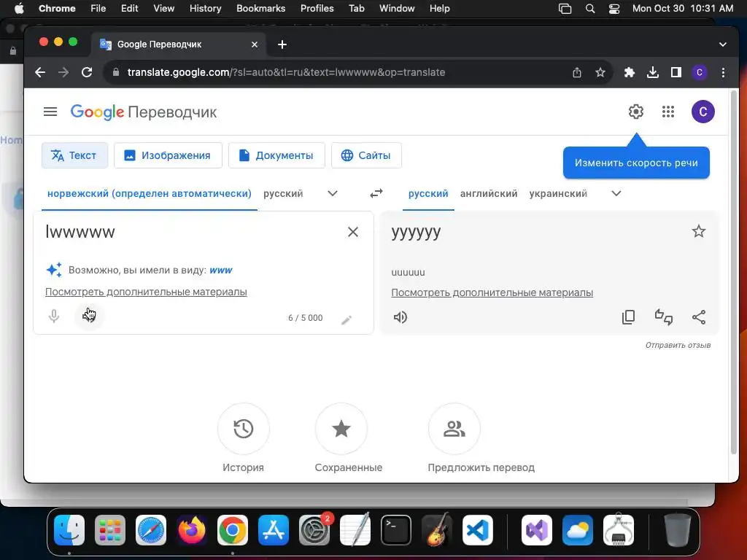Click the page vertical scrollbar
The width and height of the screenshot is (747, 560).
point(734,271)
